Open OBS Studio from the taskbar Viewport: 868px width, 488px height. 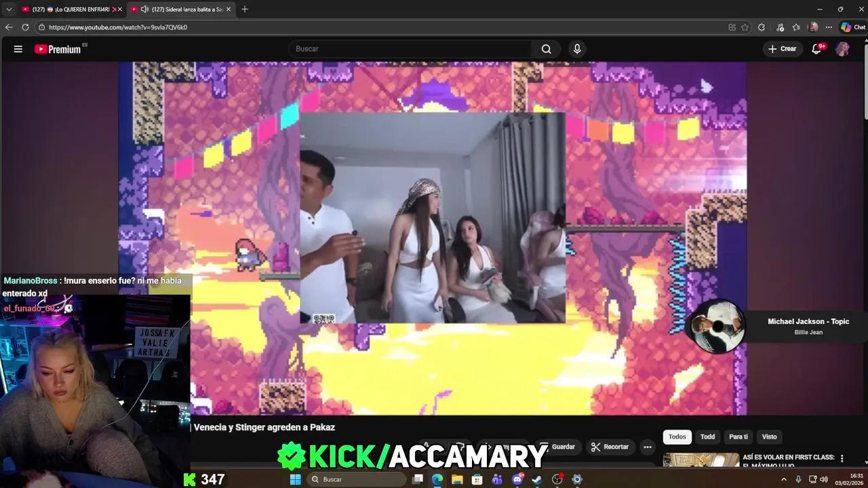[x=557, y=479]
